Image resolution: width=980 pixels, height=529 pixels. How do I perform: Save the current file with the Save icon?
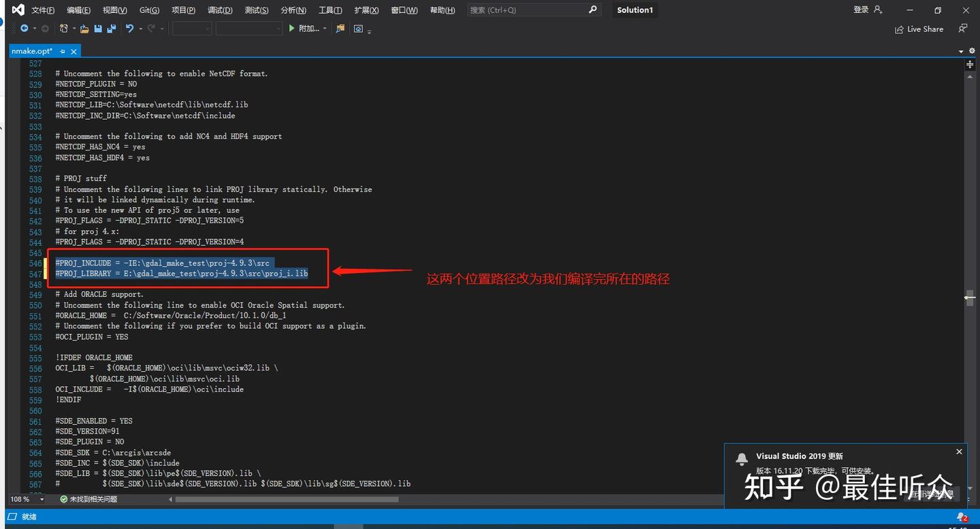pyautogui.click(x=98, y=28)
